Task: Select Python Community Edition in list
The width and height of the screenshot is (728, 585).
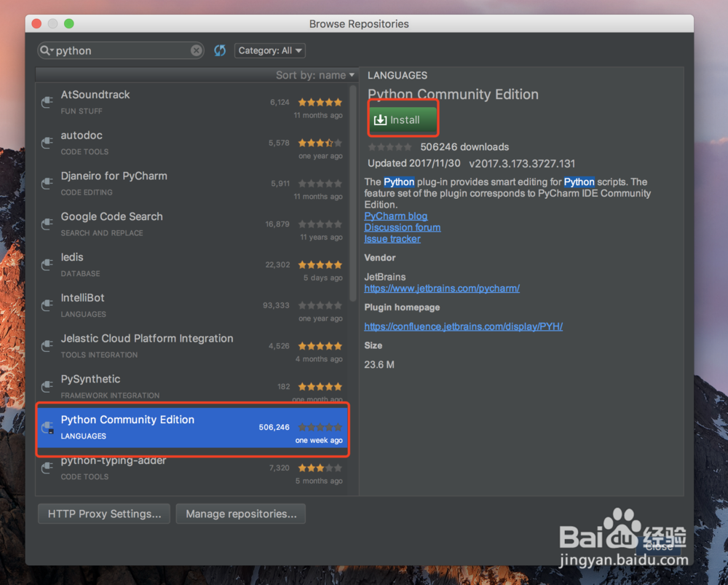Action: (192, 428)
